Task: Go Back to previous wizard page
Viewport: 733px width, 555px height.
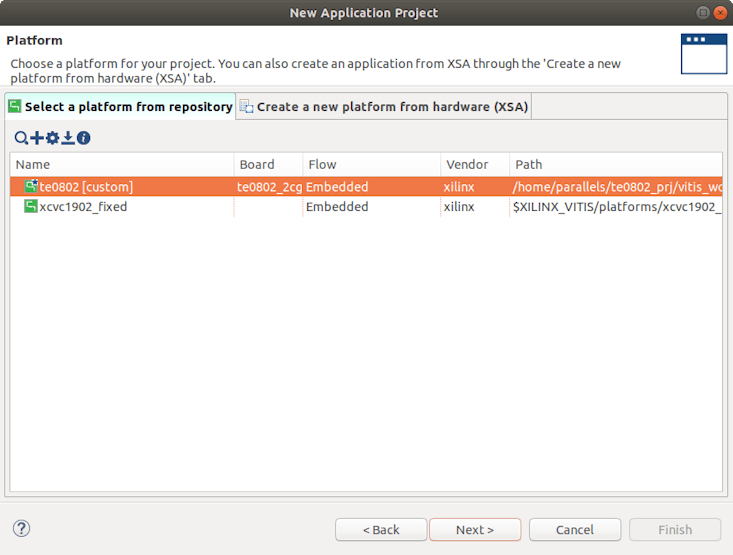Action: (x=381, y=530)
